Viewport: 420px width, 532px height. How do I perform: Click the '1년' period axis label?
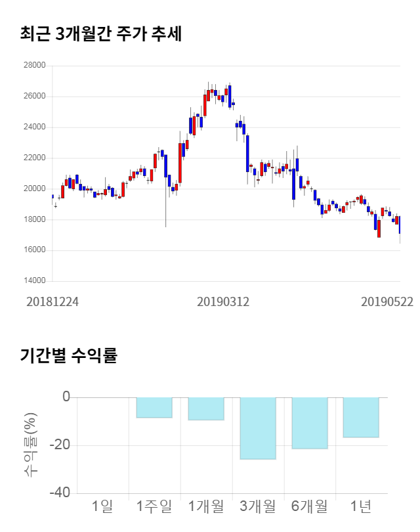point(361,506)
